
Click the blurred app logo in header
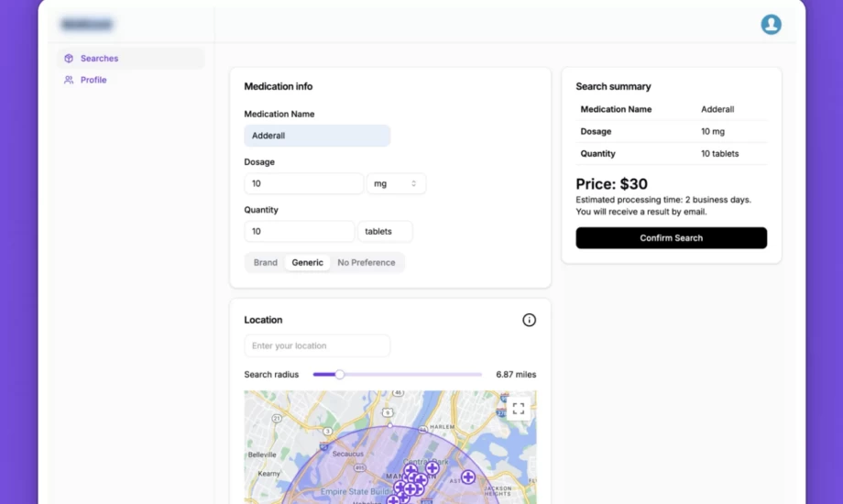[x=86, y=24]
